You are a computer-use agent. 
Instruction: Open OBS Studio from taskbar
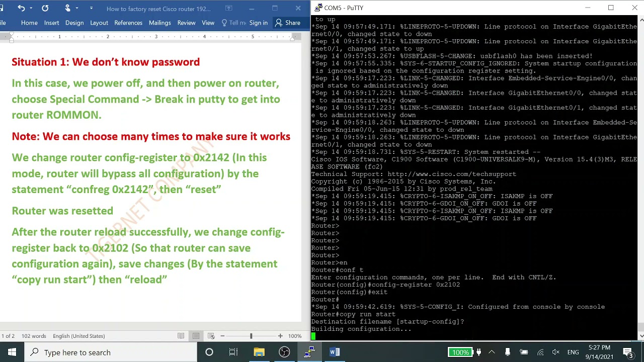click(x=284, y=352)
